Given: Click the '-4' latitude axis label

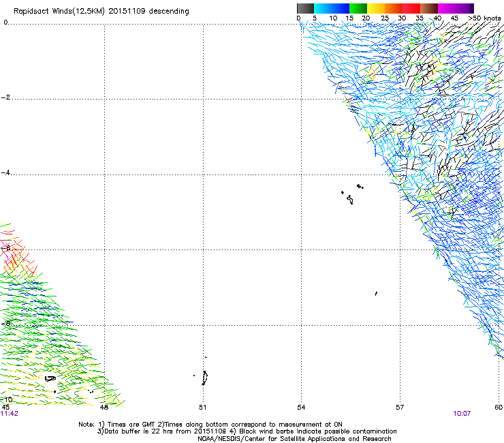Looking at the screenshot, I should pyautogui.click(x=5, y=172).
